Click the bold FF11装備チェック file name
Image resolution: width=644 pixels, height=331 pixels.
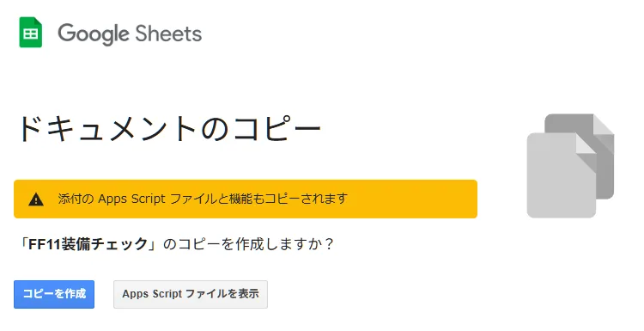(x=88, y=244)
